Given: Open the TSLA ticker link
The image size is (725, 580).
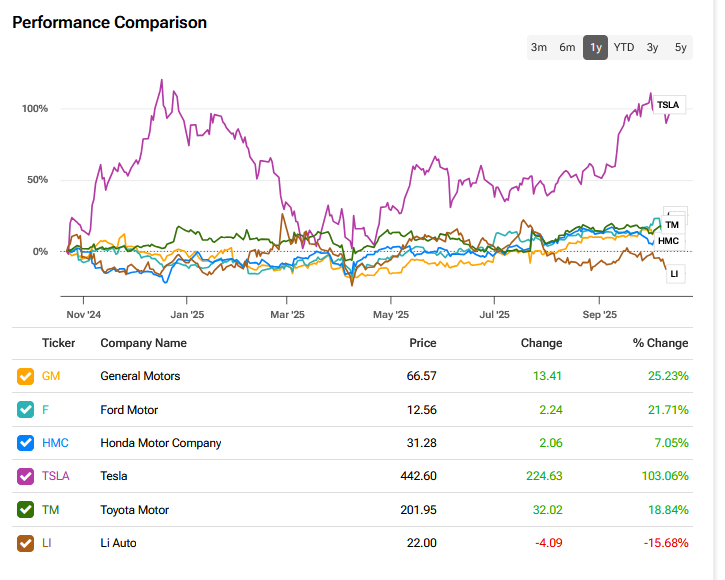Looking at the screenshot, I should pos(55,476).
